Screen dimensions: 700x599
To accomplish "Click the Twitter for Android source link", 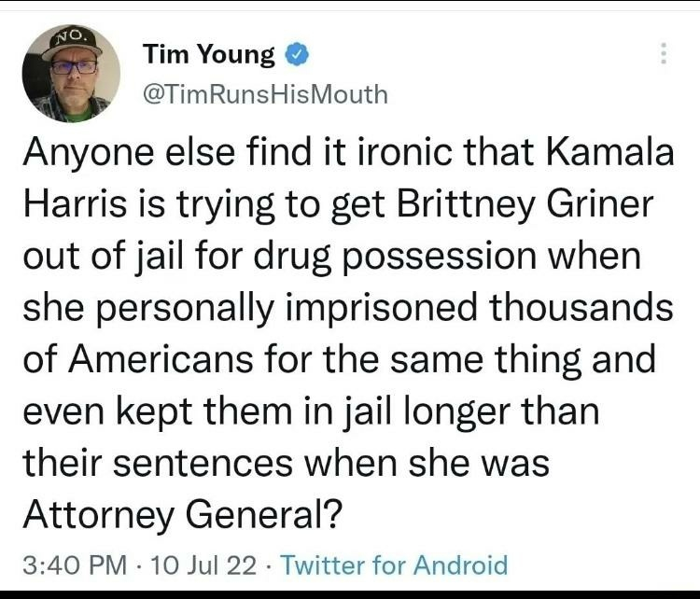I will 394,564.
